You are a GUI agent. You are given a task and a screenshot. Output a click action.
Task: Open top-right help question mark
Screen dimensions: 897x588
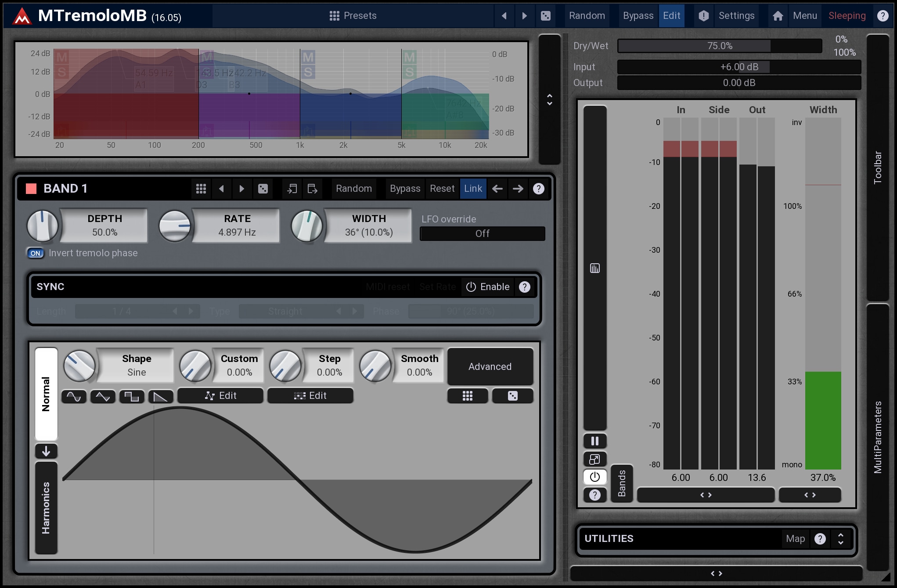point(883,16)
